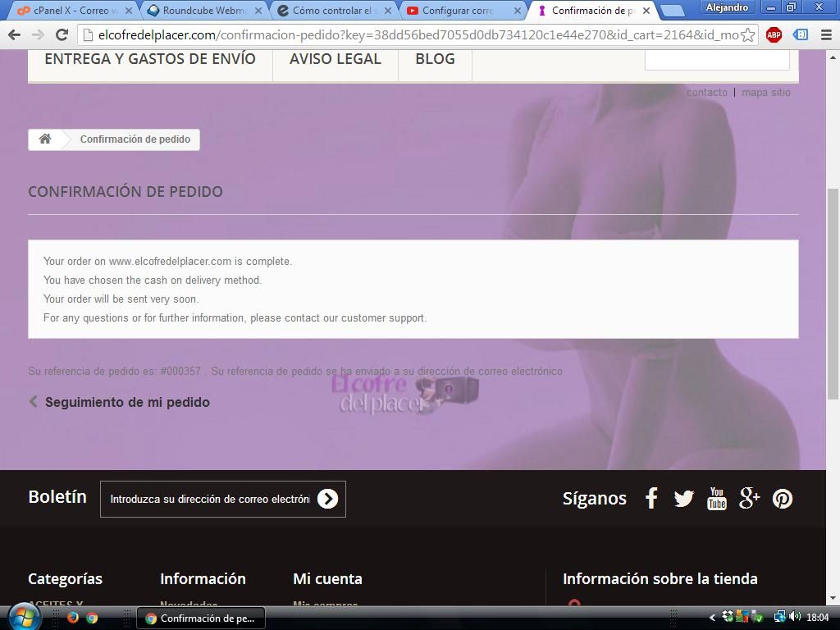The width and height of the screenshot is (840, 630).
Task: Open a new tab with the new-tab button
Action: coord(673,11)
